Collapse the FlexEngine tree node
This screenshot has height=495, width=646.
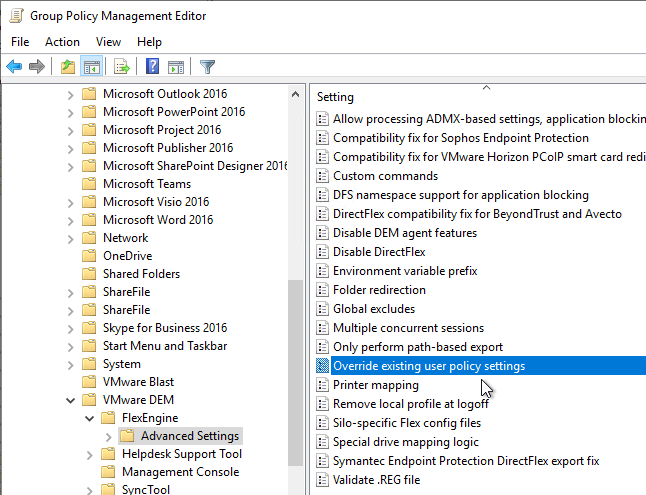(x=89, y=418)
